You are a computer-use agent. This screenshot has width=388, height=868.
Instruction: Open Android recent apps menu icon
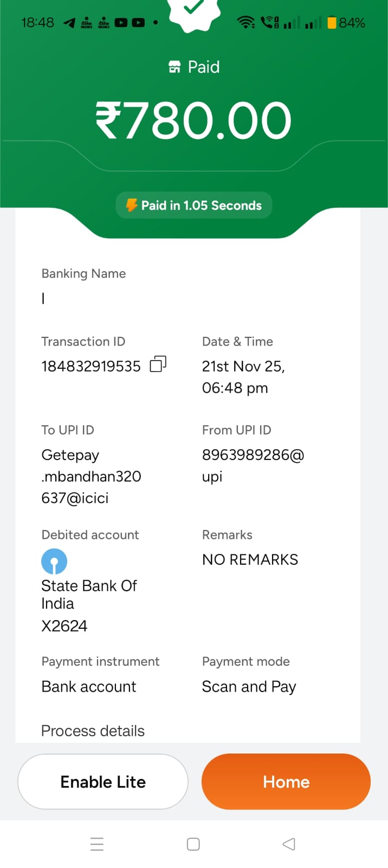pyautogui.click(x=97, y=844)
